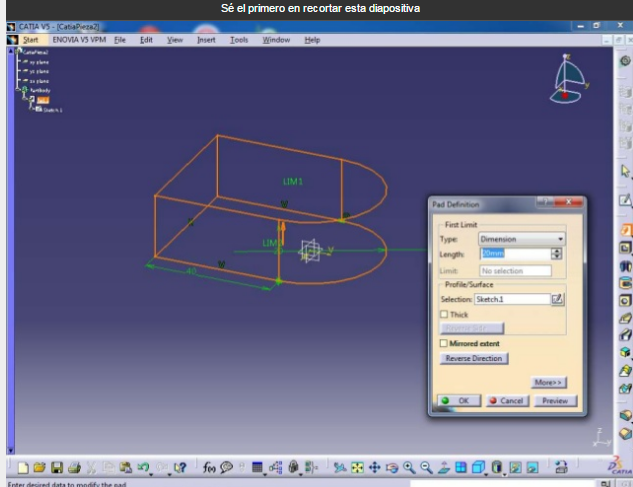The height and width of the screenshot is (487, 633).
Task: Click the Isometric View cube icon
Action: tap(478, 467)
